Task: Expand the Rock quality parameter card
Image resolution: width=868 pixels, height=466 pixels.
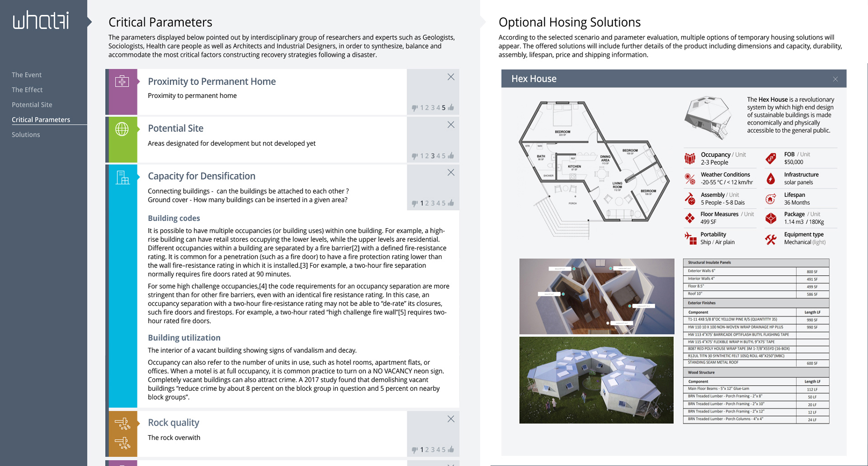Action: pos(173,423)
